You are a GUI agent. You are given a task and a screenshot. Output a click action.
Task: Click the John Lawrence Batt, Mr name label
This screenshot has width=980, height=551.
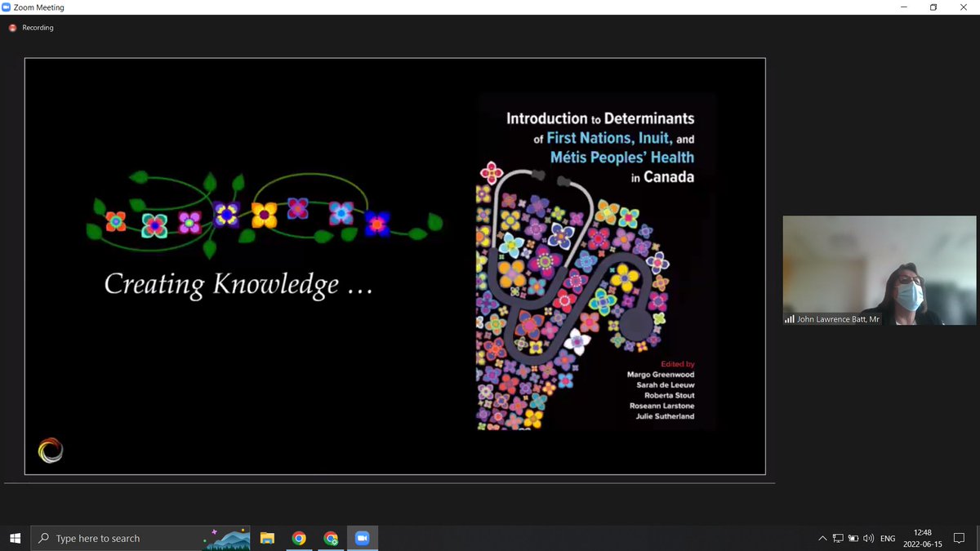[838, 319]
